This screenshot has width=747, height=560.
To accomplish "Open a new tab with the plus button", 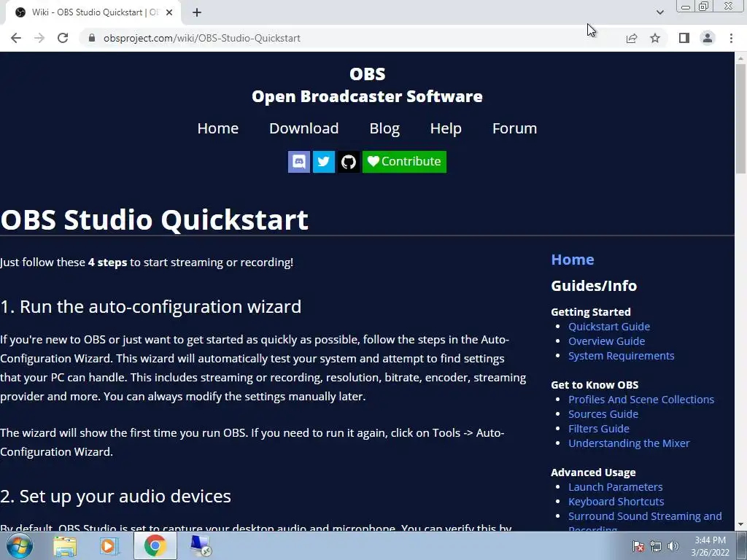I will 197,12.
